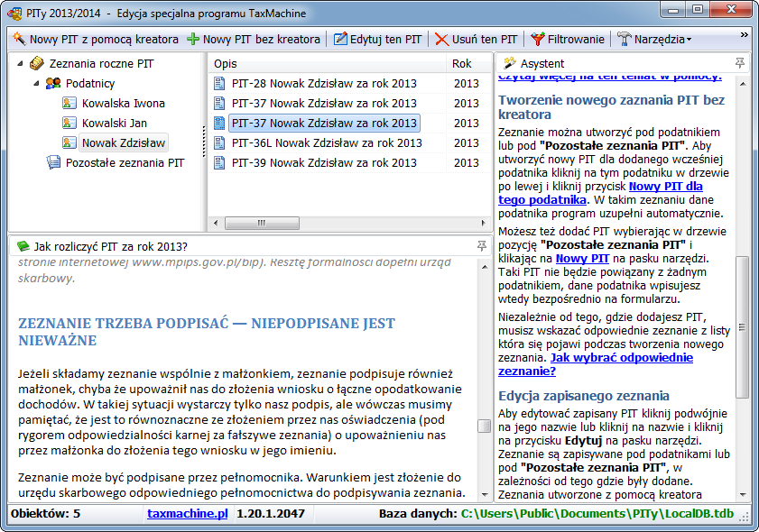The height and width of the screenshot is (532, 759).
Task: Click the Zeznania roczne PIT book icon
Action: click(x=37, y=63)
